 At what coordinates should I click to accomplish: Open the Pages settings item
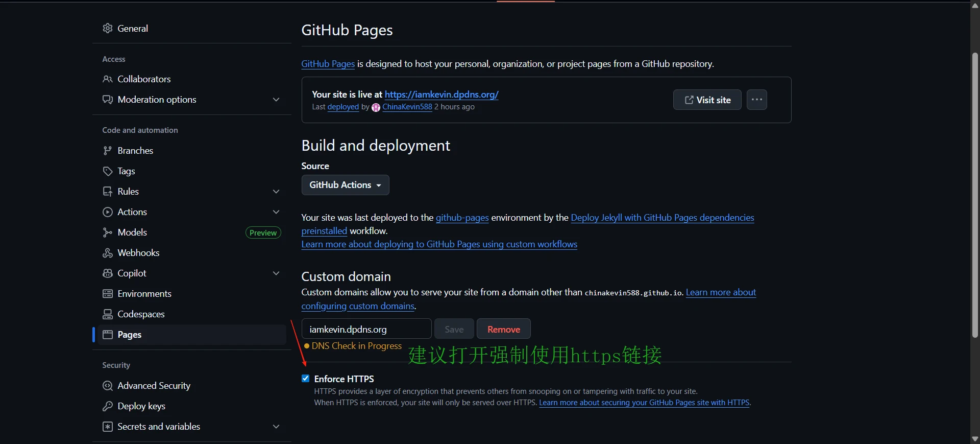(x=130, y=335)
